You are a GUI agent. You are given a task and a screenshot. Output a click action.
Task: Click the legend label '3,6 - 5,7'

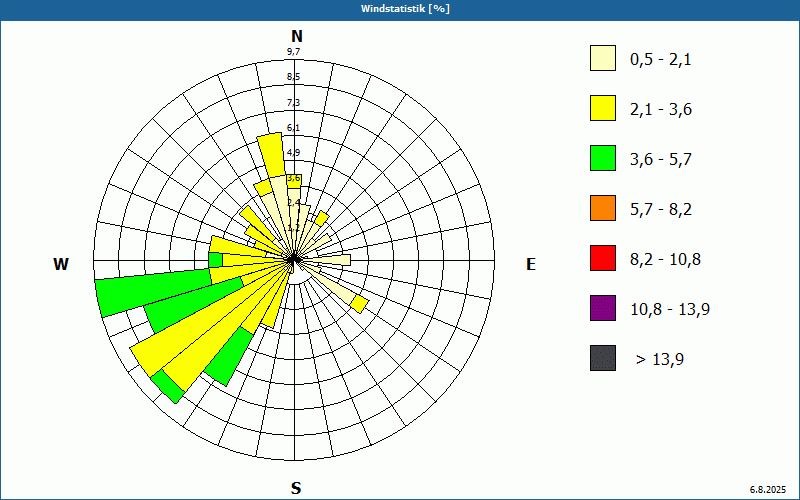click(x=661, y=160)
